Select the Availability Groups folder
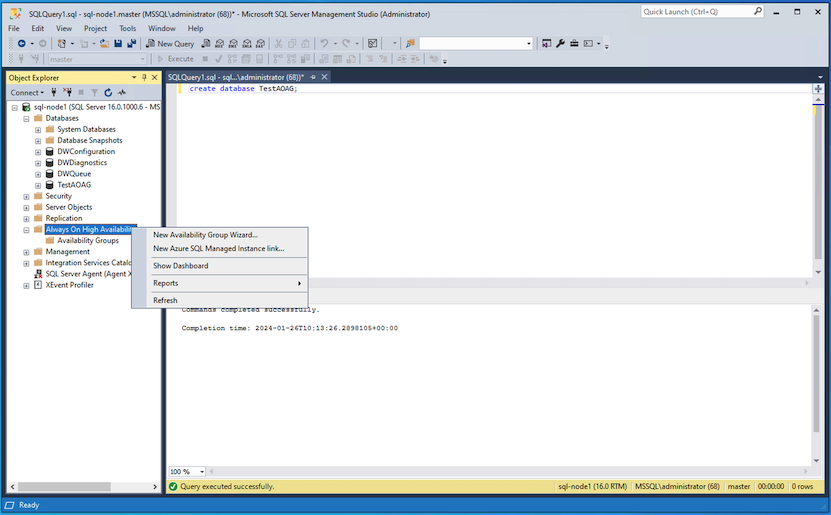 point(88,241)
